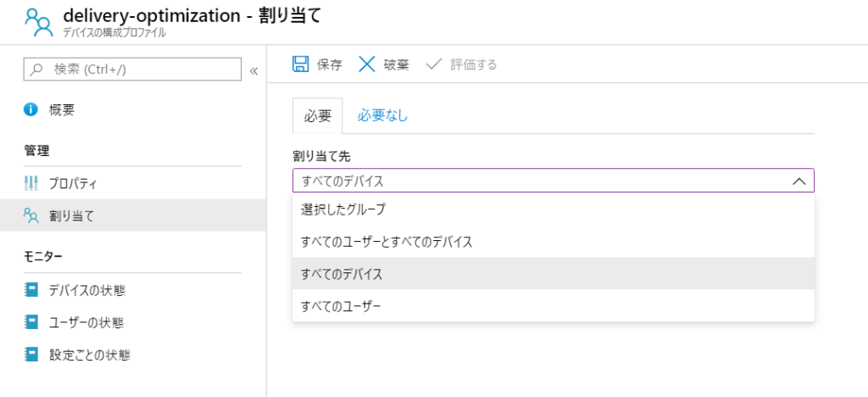Select すべてのユーザーとすべてのデバイス option
The height and width of the screenshot is (397, 868).
tap(554, 241)
